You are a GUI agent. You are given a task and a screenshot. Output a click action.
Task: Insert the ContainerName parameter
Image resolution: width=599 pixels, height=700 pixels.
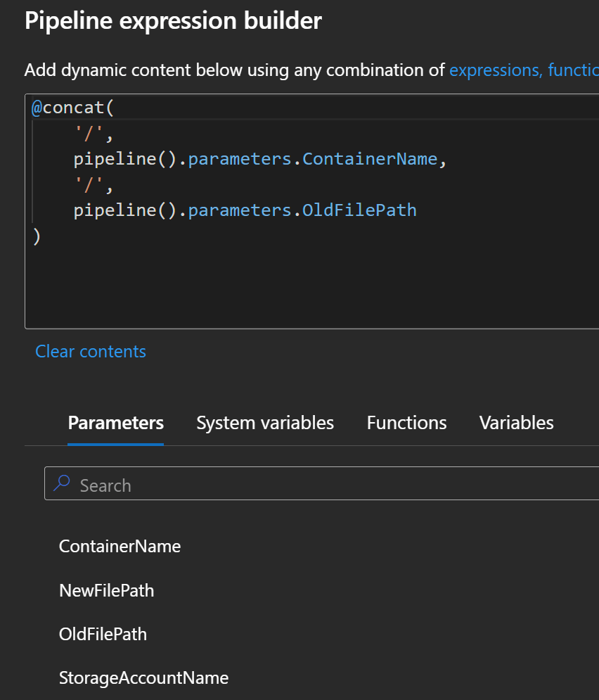pyautogui.click(x=120, y=546)
